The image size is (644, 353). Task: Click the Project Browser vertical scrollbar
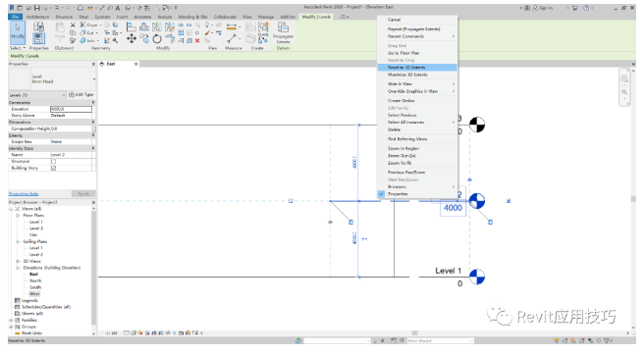click(94, 271)
